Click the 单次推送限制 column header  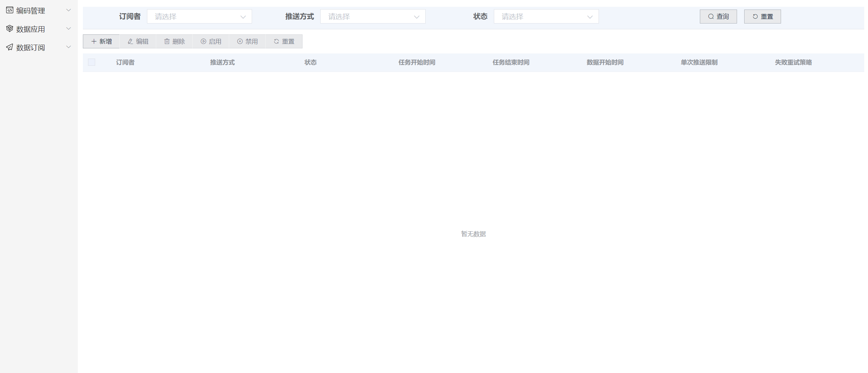click(x=699, y=63)
